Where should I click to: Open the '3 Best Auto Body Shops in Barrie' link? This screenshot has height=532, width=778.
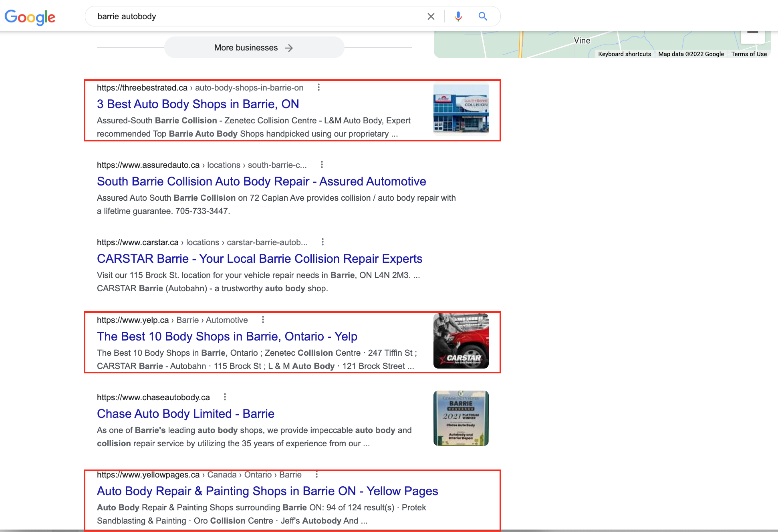[198, 104]
